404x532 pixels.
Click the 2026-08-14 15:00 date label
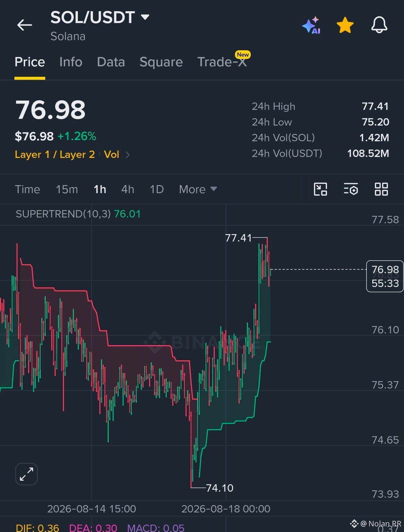click(x=92, y=509)
